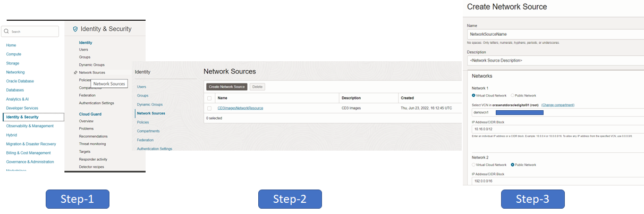This screenshot has height=214, width=644.
Task: Open Billing & Cost Management menu item
Action: coord(29,153)
